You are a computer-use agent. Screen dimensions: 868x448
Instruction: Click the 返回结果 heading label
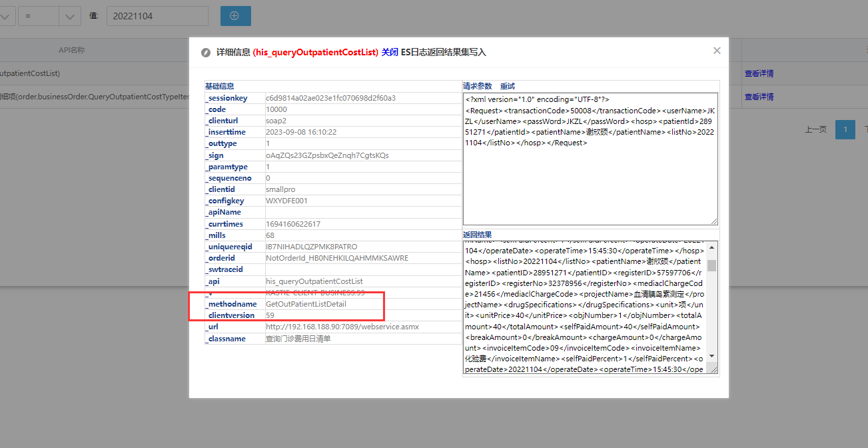(x=478, y=235)
